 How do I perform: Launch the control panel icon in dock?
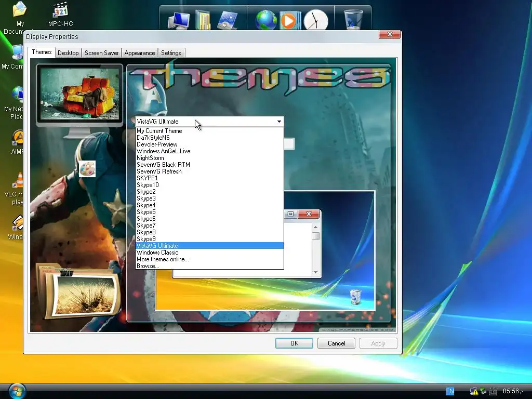(227, 20)
